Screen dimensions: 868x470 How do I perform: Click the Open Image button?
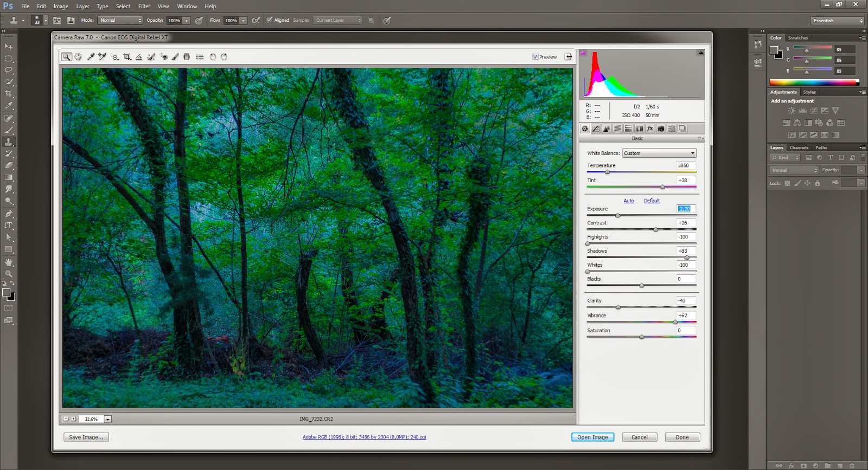pos(592,437)
